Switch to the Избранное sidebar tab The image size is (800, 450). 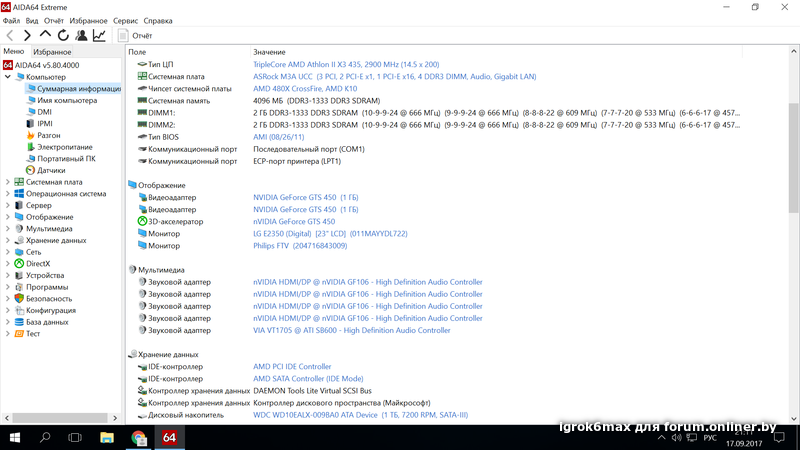[52, 52]
